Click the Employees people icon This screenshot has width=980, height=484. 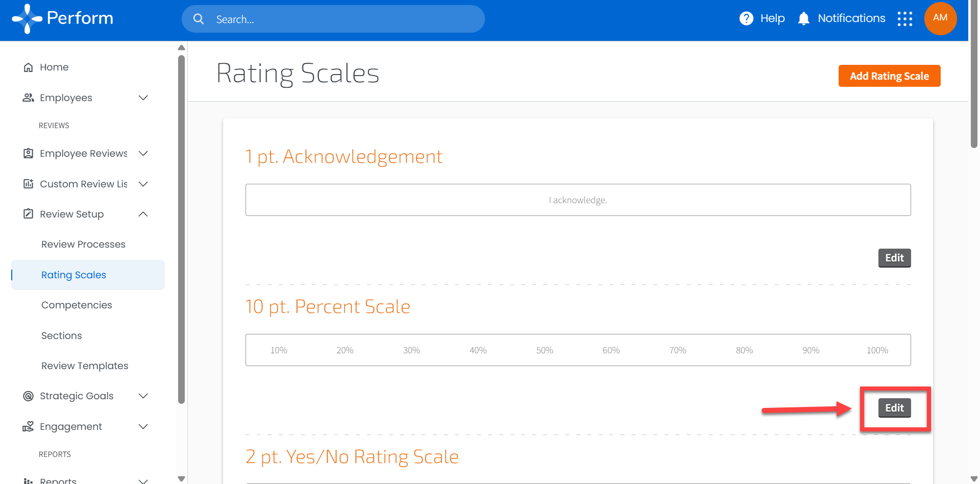click(29, 98)
